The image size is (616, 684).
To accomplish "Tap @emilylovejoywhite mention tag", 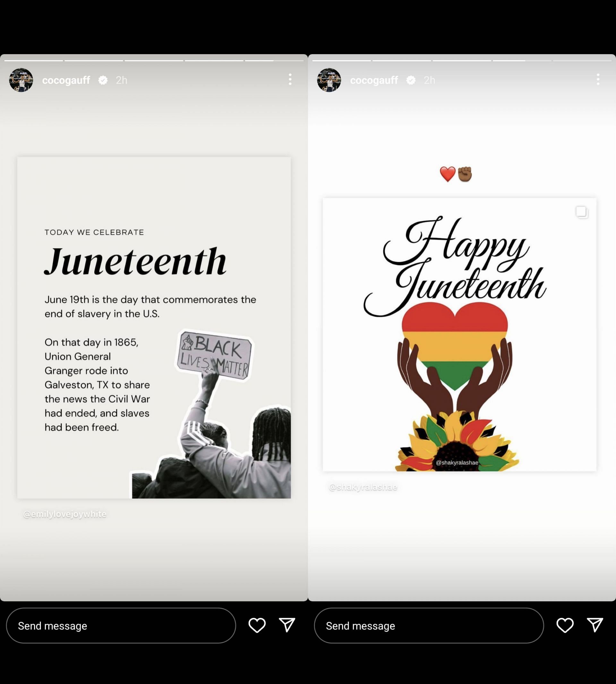I will (65, 514).
